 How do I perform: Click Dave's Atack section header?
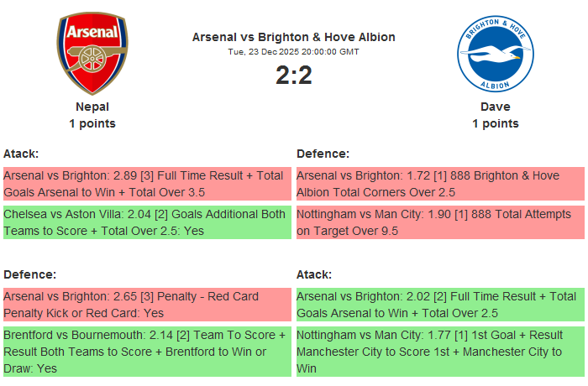[314, 274]
